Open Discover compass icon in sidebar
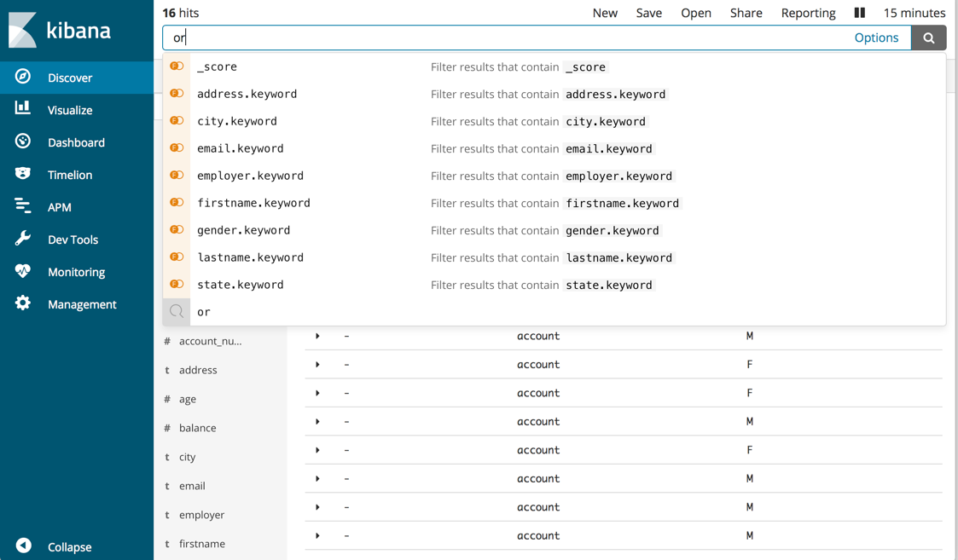This screenshot has width=958, height=560. 23,77
